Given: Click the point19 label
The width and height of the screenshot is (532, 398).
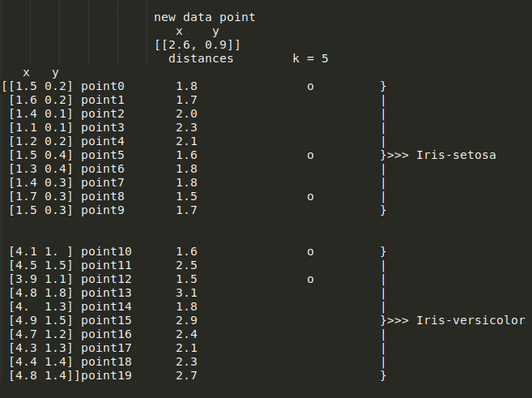Looking at the screenshot, I should coord(106,375).
